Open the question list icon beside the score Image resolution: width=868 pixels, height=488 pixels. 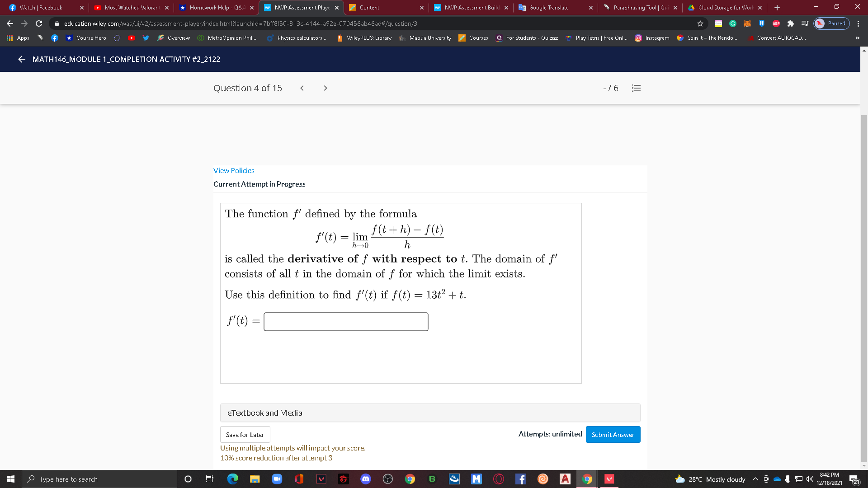tap(636, 88)
